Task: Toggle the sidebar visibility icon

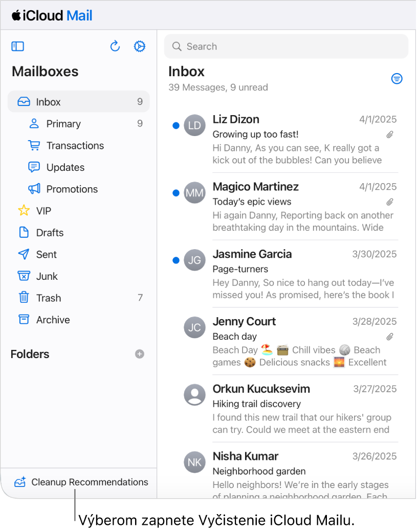Action: point(17,46)
